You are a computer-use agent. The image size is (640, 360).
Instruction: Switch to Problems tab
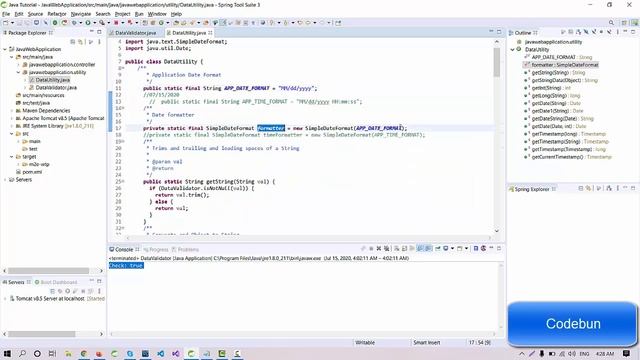pos(186,249)
